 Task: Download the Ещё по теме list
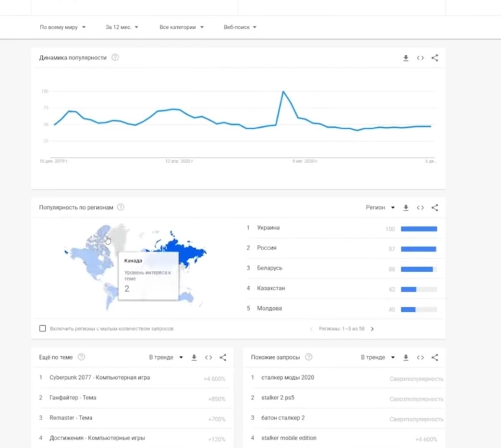coord(194,357)
